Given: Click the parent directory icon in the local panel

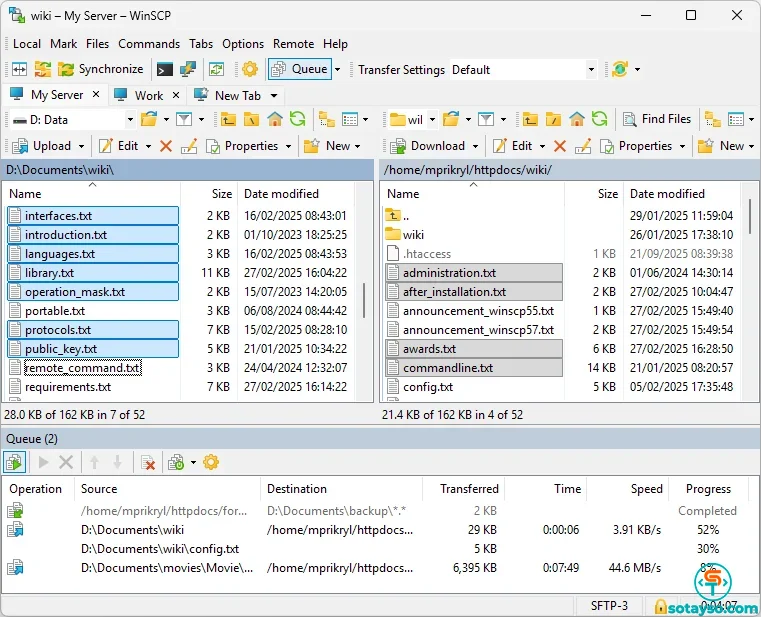Looking at the screenshot, I should 228,119.
